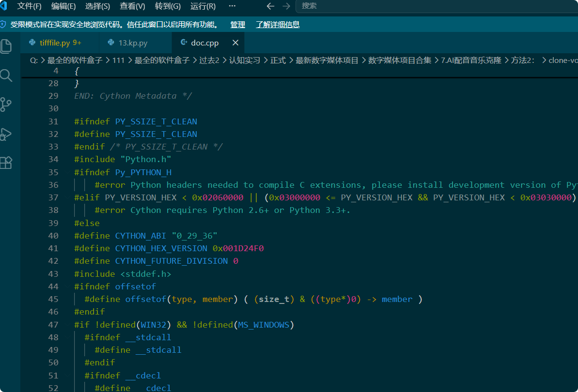
Task: Open Source Control view icon
Action: point(6,105)
